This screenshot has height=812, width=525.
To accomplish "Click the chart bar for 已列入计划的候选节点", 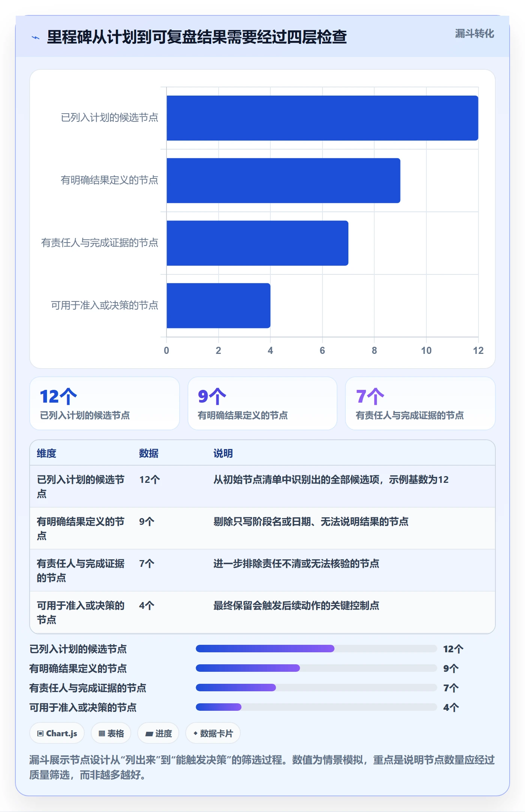I will pos(322,118).
